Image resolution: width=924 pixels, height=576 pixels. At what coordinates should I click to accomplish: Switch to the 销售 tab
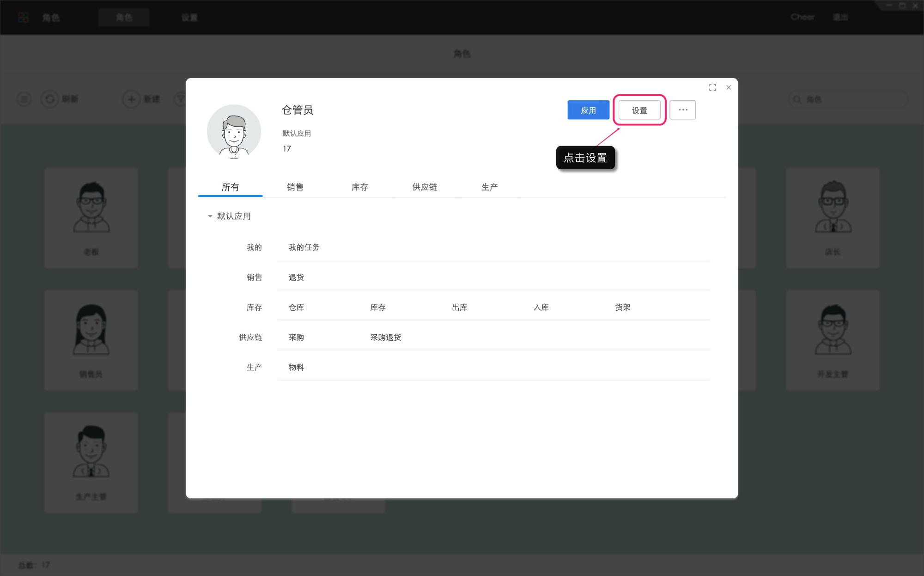click(295, 187)
